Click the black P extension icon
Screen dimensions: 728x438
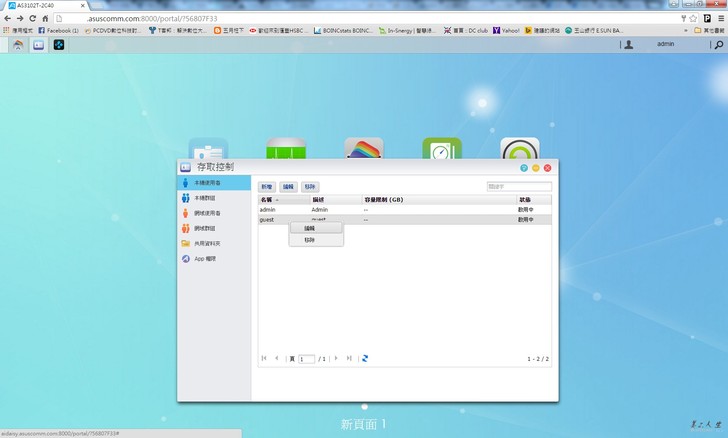[x=707, y=19]
